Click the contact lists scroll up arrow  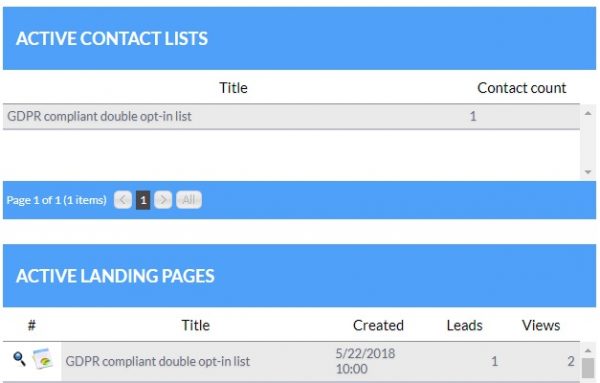pos(588,113)
